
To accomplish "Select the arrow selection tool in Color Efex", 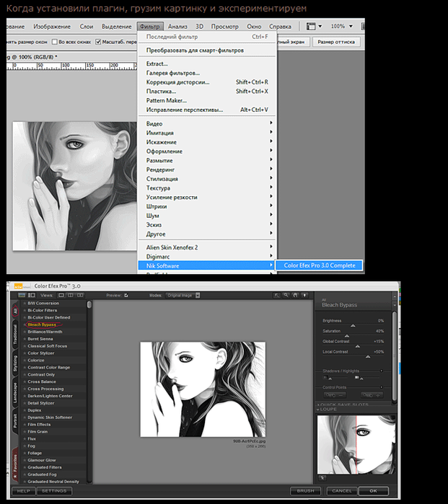I will (x=276, y=295).
